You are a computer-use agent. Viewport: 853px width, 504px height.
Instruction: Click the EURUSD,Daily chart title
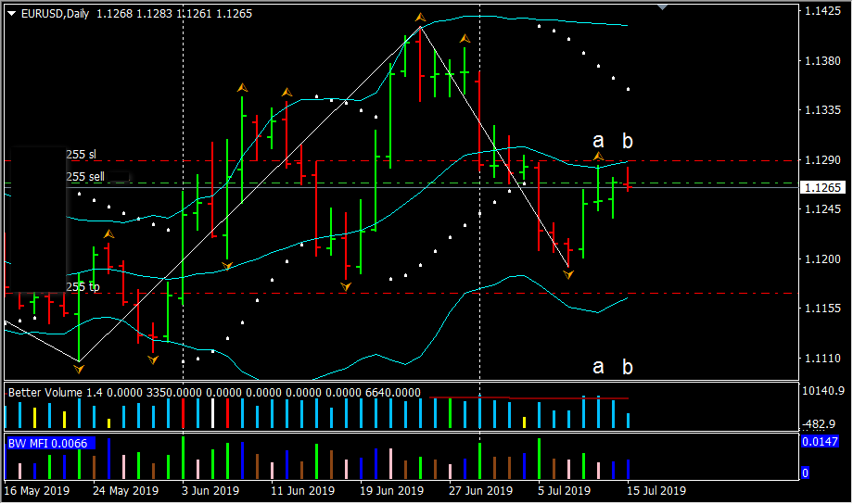point(55,14)
